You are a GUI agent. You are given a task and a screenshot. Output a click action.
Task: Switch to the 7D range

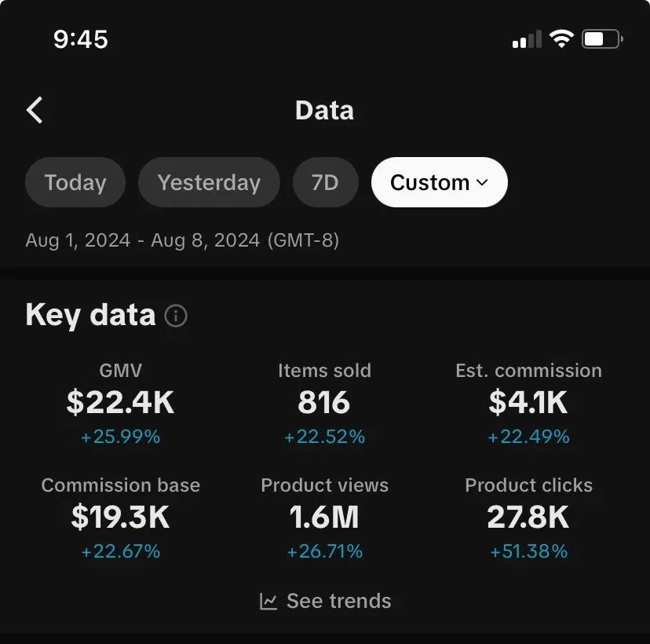pos(326,182)
